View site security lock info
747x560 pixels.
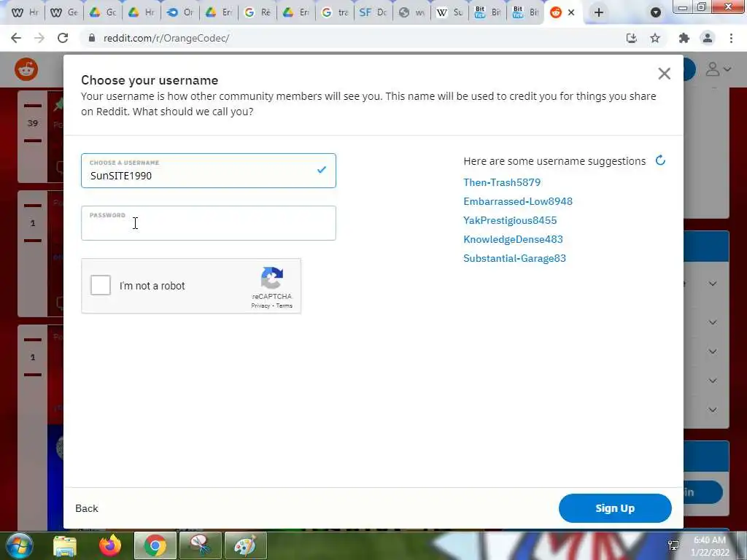click(91, 38)
